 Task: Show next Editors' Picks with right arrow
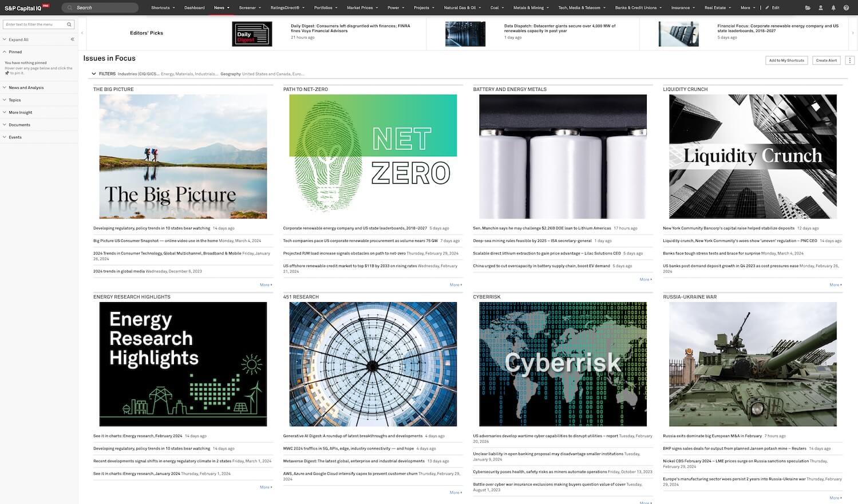(853, 33)
